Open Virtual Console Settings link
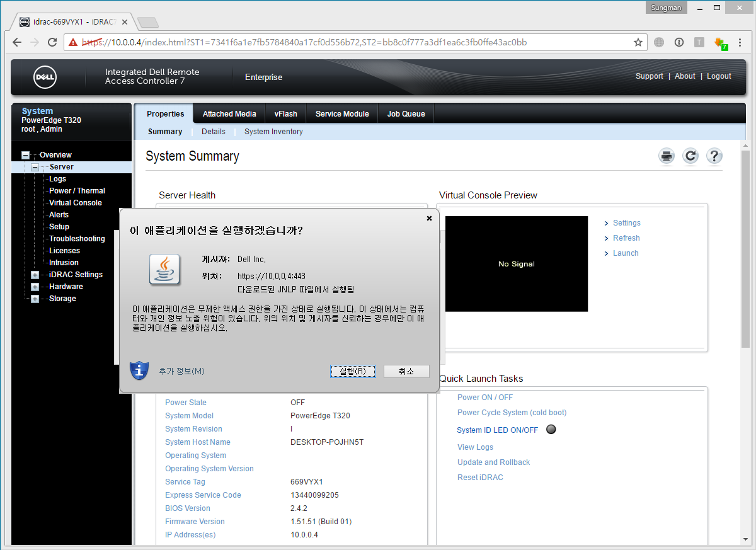 tap(626, 223)
